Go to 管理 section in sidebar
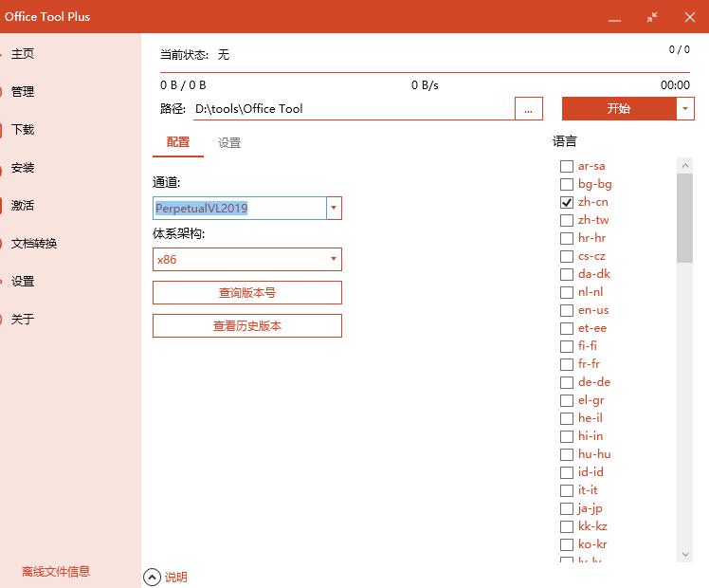The image size is (709, 588). tap(23, 92)
